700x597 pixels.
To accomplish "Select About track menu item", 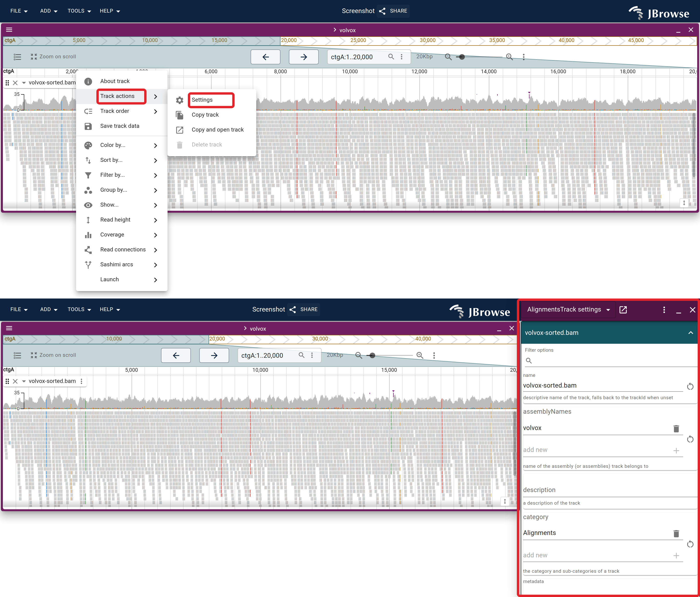I will [122, 81].
